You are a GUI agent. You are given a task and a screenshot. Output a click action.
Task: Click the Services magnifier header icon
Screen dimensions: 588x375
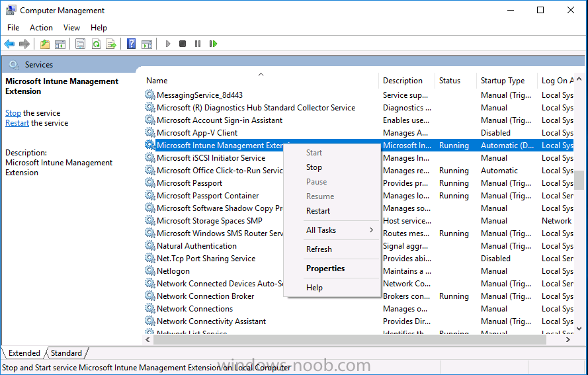pos(14,65)
